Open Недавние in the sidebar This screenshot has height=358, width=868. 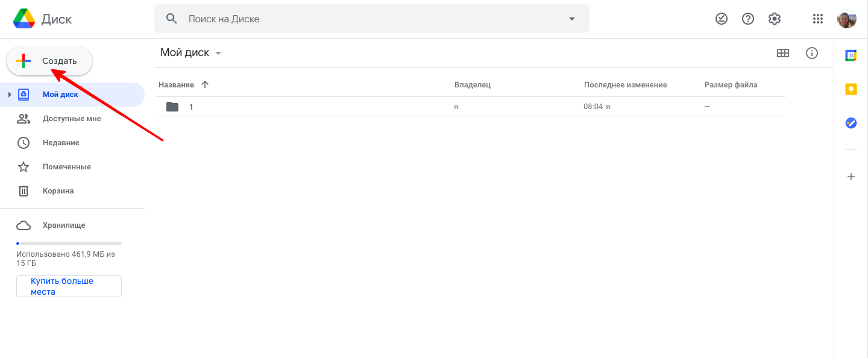[x=61, y=143]
